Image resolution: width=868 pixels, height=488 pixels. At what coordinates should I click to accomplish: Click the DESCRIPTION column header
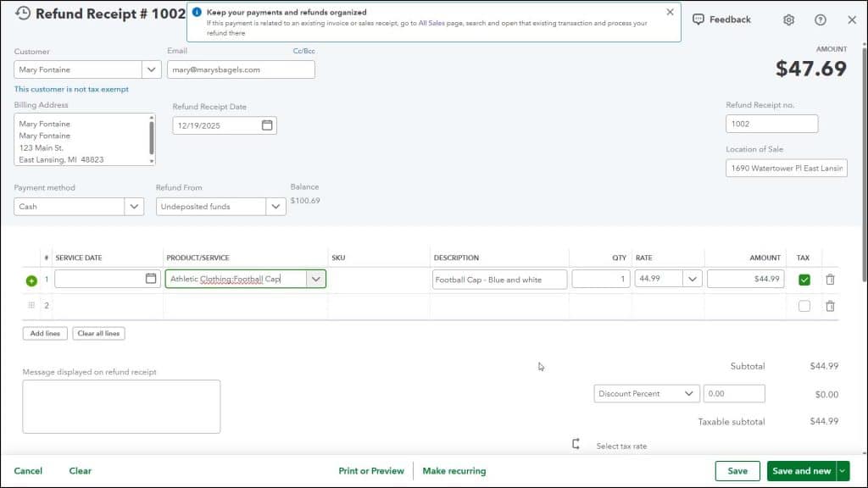[456, 258]
